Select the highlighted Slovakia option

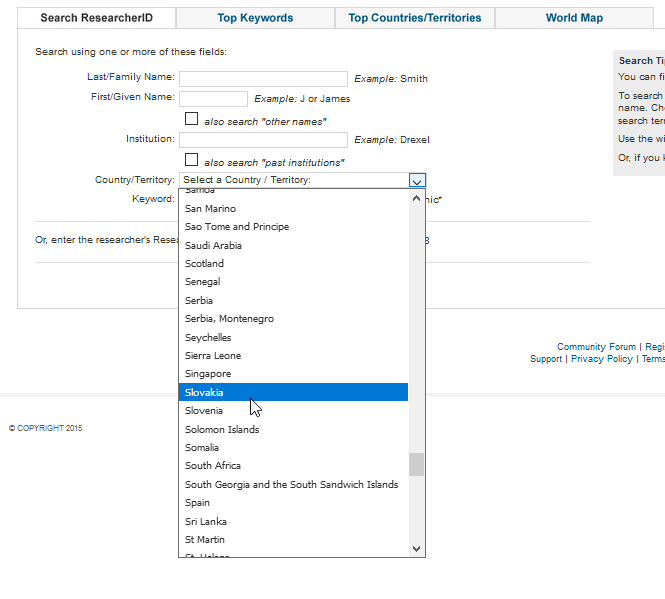[293, 392]
